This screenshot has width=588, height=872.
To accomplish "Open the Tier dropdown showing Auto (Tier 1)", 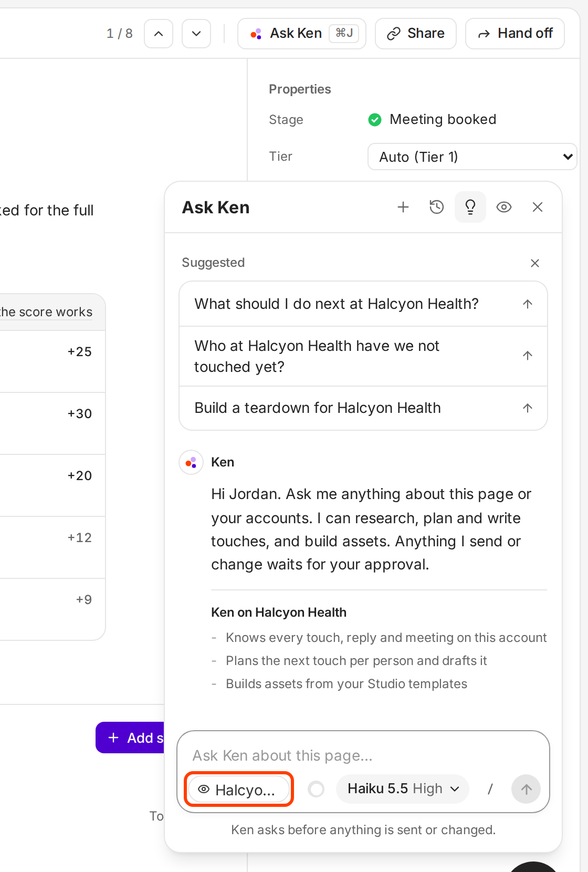I will pos(472,157).
